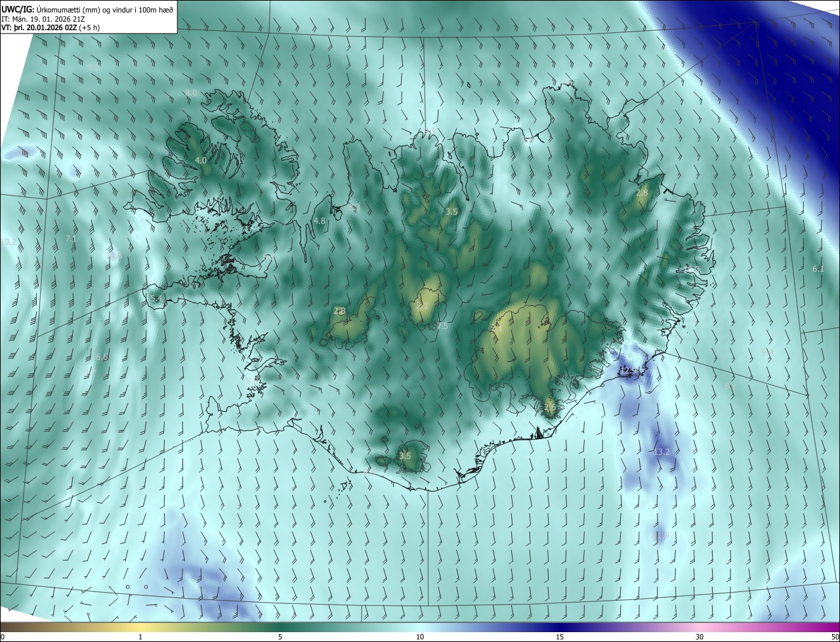
Task: Click the 13.2 precipitation value on the map
Action: [661, 452]
